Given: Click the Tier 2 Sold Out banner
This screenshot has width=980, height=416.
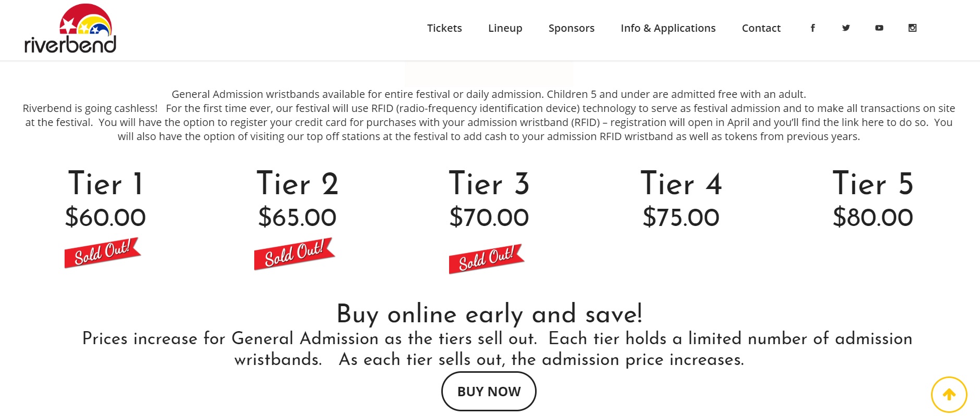Looking at the screenshot, I should pyautogui.click(x=294, y=254).
